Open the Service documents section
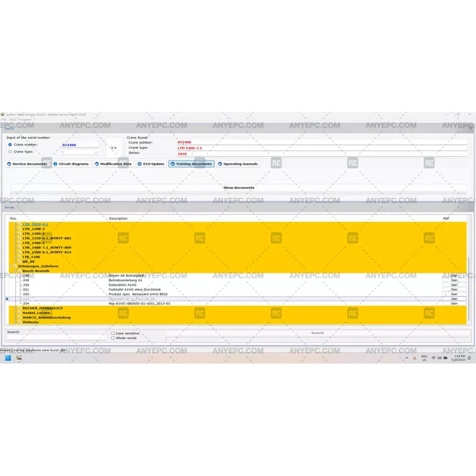The width and height of the screenshot is (476, 476). click(27, 164)
